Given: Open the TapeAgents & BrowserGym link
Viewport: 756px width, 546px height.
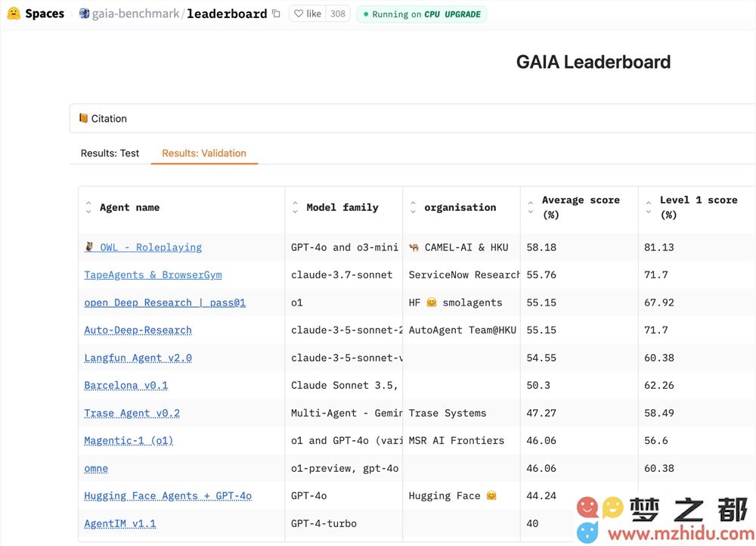Looking at the screenshot, I should (153, 275).
